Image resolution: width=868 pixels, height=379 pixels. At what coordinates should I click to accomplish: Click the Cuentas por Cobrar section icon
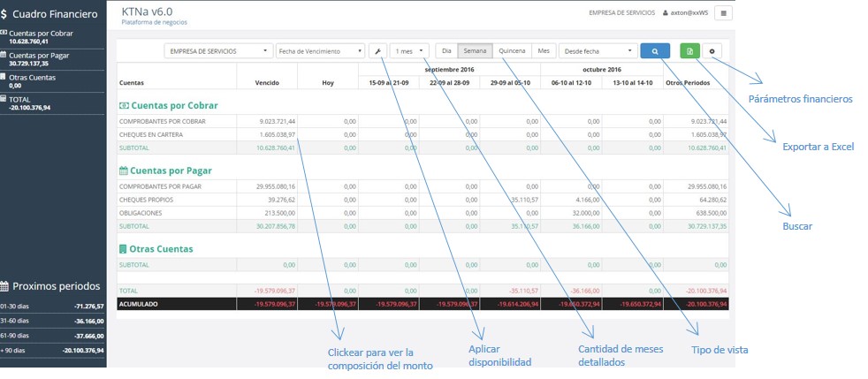(x=123, y=105)
